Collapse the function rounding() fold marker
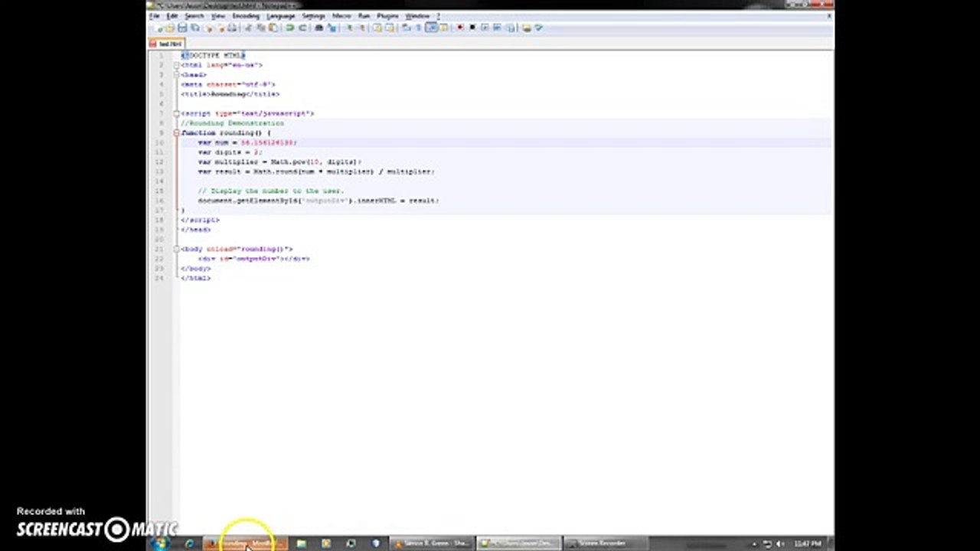 coord(176,133)
